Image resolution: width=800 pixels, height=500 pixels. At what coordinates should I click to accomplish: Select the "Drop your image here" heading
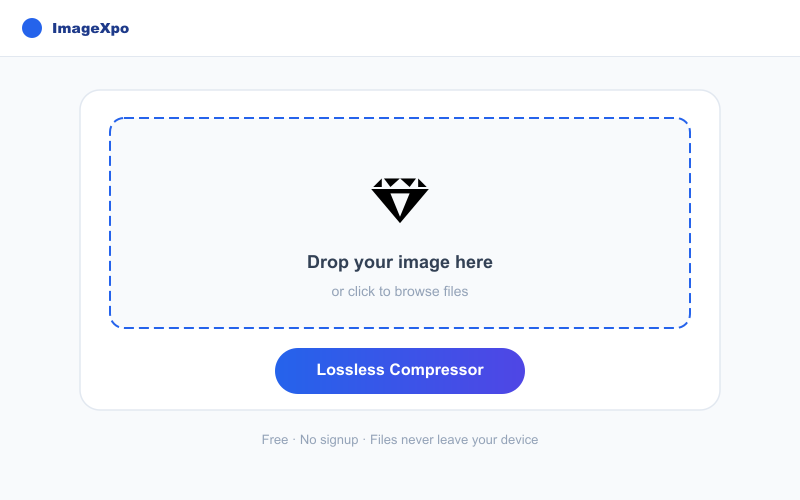click(x=400, y=262)
